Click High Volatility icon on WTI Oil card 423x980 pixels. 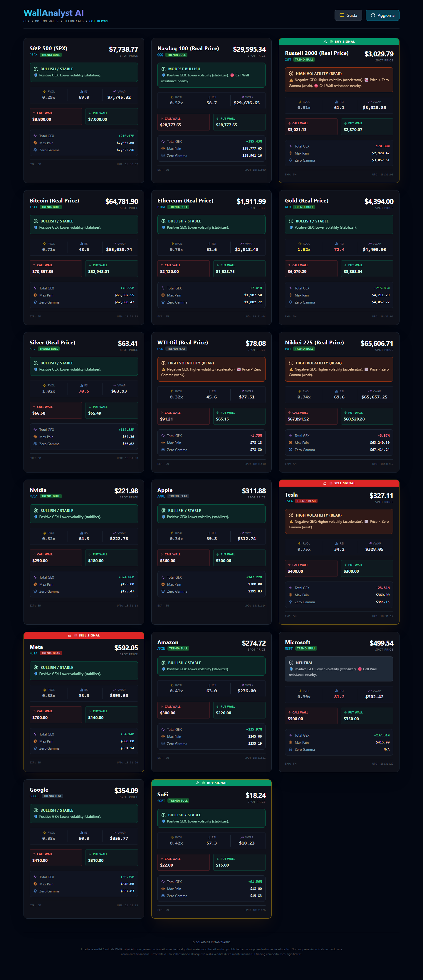[x=164, y=363]
